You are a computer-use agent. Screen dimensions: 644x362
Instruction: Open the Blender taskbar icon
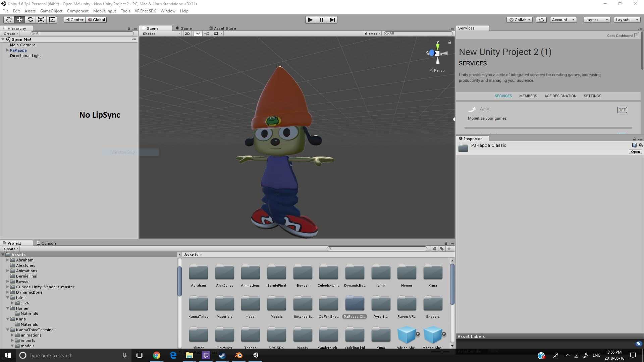(239, 355)
